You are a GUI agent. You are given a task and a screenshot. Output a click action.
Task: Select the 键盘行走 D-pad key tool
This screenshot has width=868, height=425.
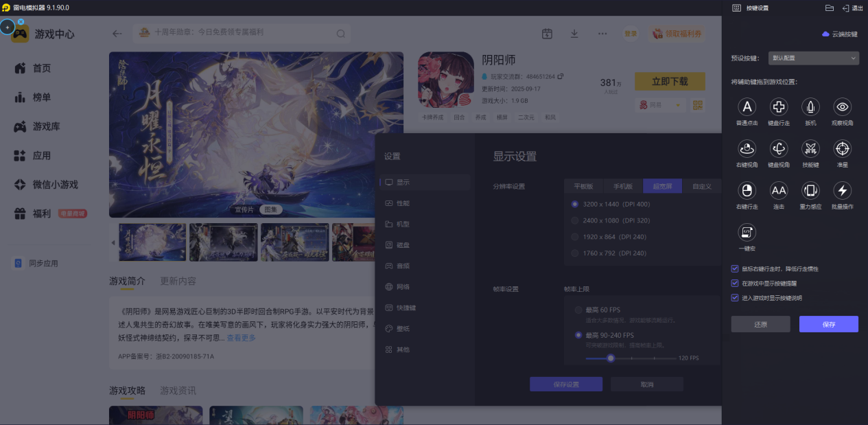(x=779, y=107)
